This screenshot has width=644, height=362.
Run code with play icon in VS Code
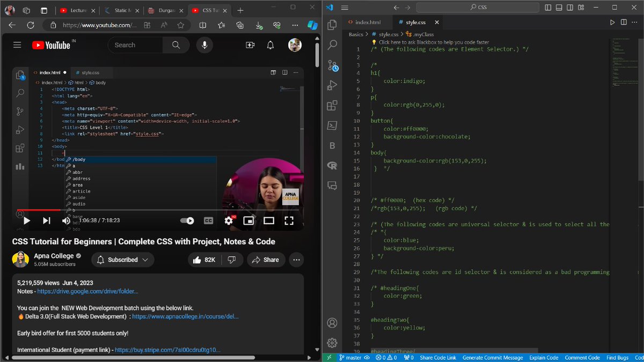(x=612, y=23)
